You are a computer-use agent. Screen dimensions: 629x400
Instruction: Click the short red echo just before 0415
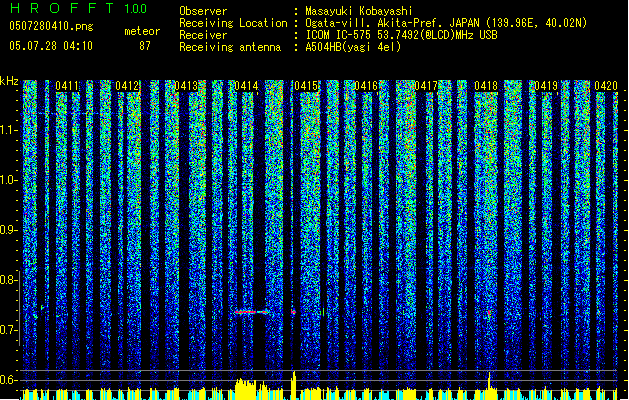[294, 312]
